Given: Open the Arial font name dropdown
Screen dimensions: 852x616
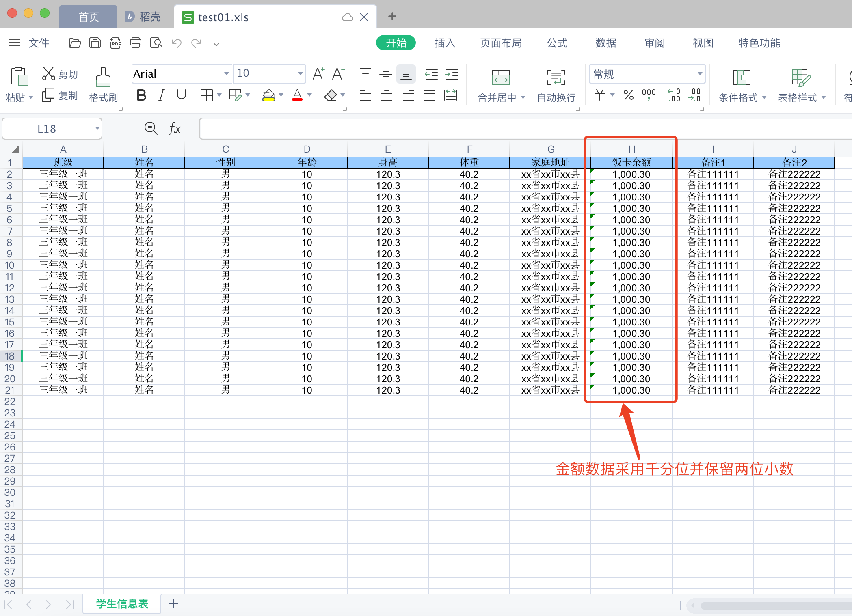Looking at the screenshot, I should click(x=226, y=74).
